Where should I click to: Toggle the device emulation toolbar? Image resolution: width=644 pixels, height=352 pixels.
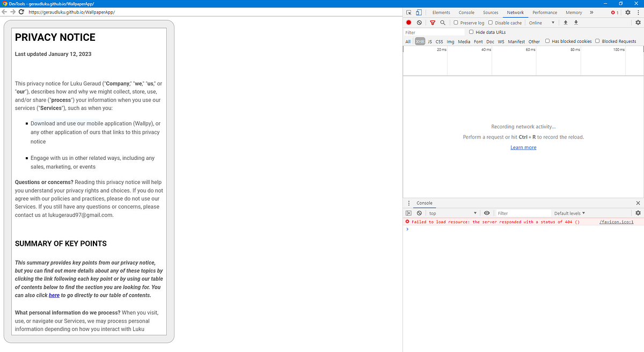click(418, 12)
